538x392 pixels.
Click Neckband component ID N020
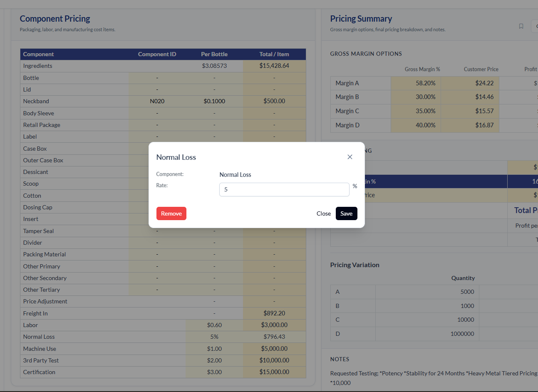pyautogui.click(x=157, y=101)
